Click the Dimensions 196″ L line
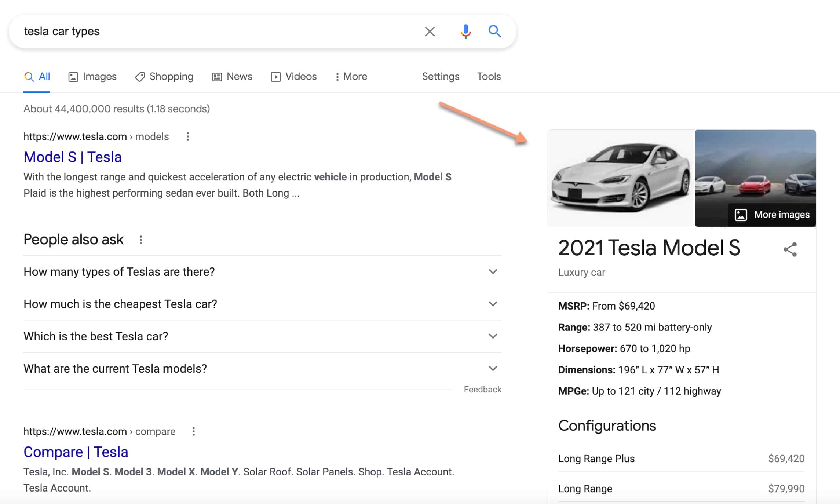Image resolution: width=840 pixels, height=504 pixels. click(x=639, y=370)
